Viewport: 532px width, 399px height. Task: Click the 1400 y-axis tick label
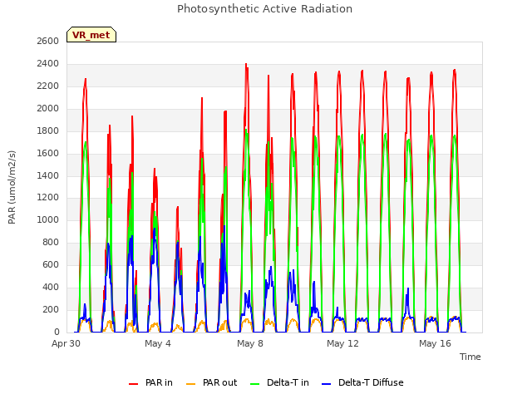point(48,175)
